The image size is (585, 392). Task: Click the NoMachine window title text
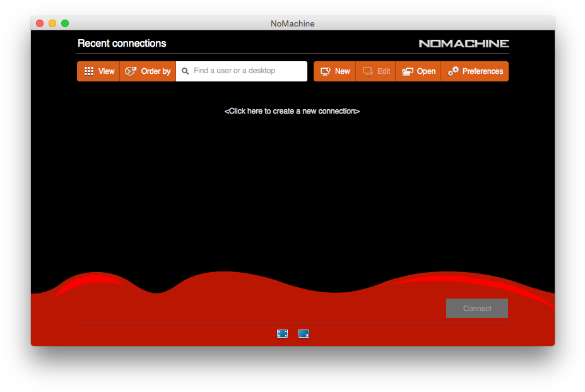click(x=292, y=24)
